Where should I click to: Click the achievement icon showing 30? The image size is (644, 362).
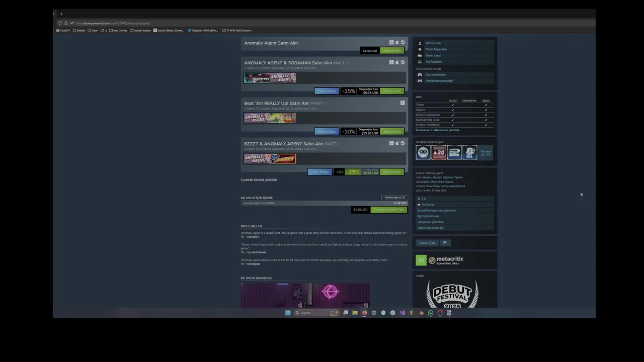pyautogui.click(x=439, y=152)
